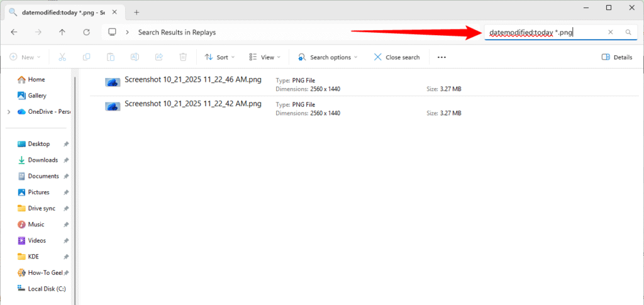Navigate back with the Back arrow

[14, 32]
